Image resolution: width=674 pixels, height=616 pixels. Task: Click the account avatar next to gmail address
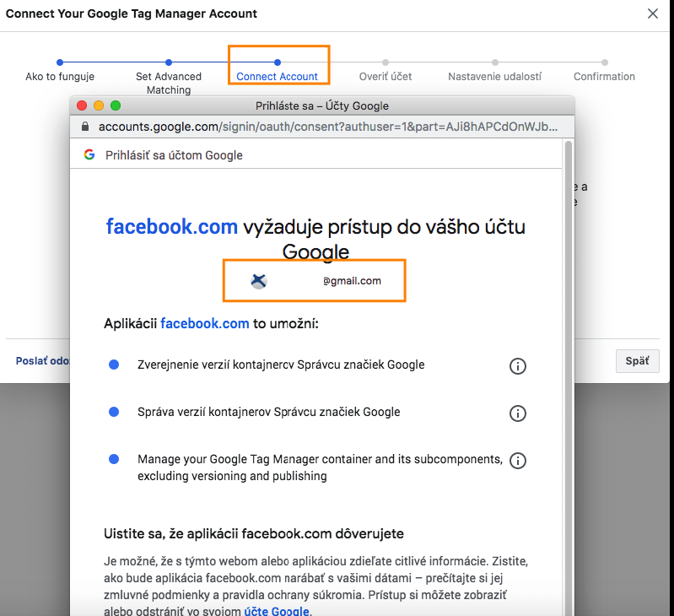(x=259, y=281)
